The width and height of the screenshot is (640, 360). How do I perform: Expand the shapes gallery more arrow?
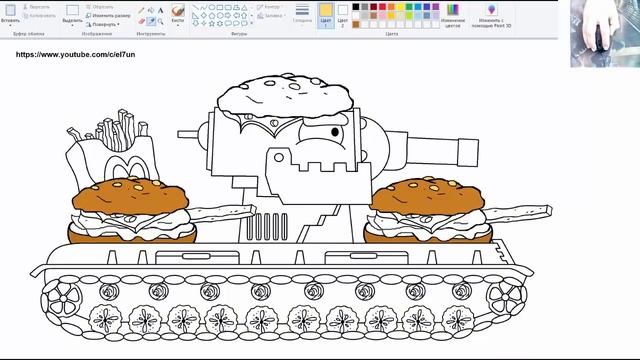(x=251, y=24)
